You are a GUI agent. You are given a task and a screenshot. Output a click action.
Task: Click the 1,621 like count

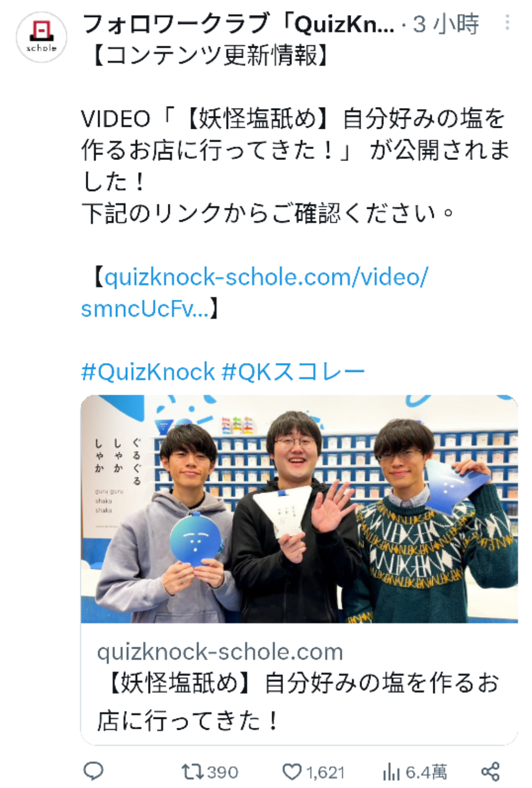pos(325,772)
